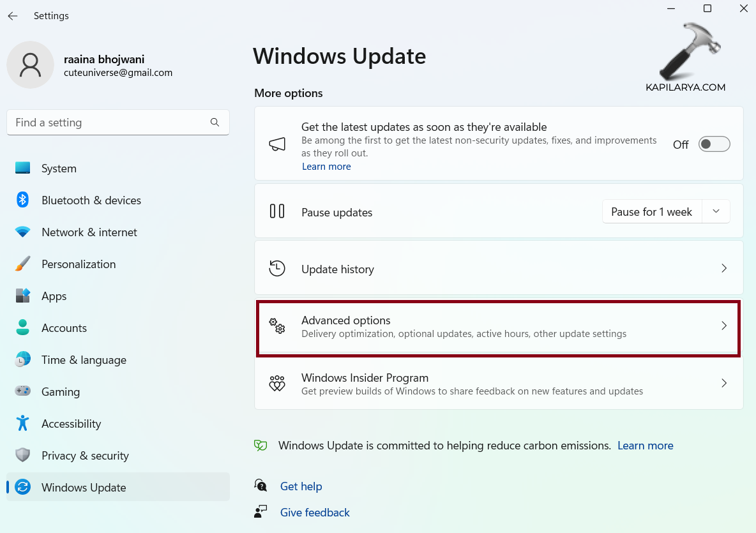Click the magnifier icon in search box
756x533 pixels.
215,123
